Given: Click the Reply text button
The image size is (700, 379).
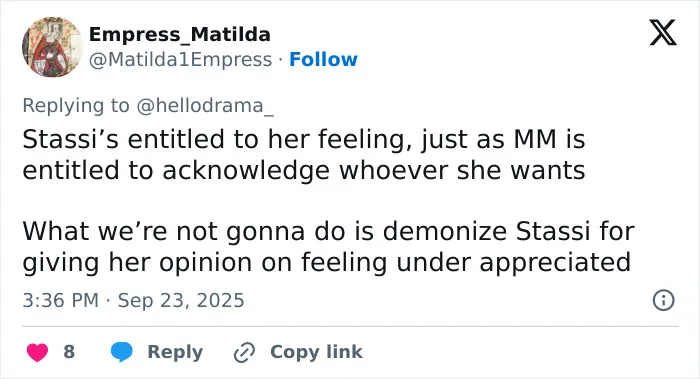Looking at the screenshot, I should point(175,352).
